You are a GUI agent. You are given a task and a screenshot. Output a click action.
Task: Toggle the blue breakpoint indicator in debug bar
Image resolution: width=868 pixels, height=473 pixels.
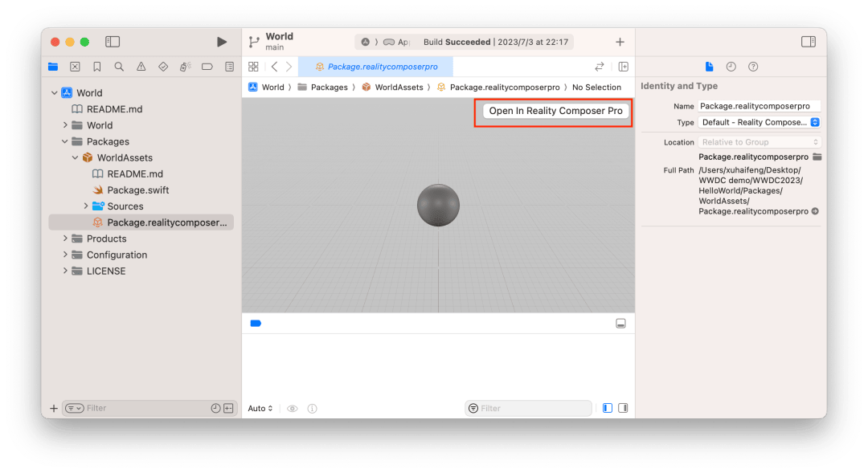pyautogui.click(x=256, y=324)
